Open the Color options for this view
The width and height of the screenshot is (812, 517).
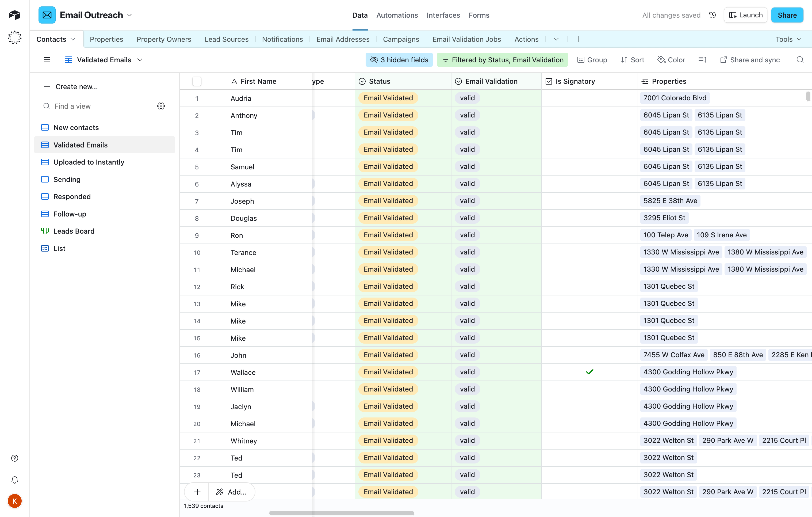[671, 59]
